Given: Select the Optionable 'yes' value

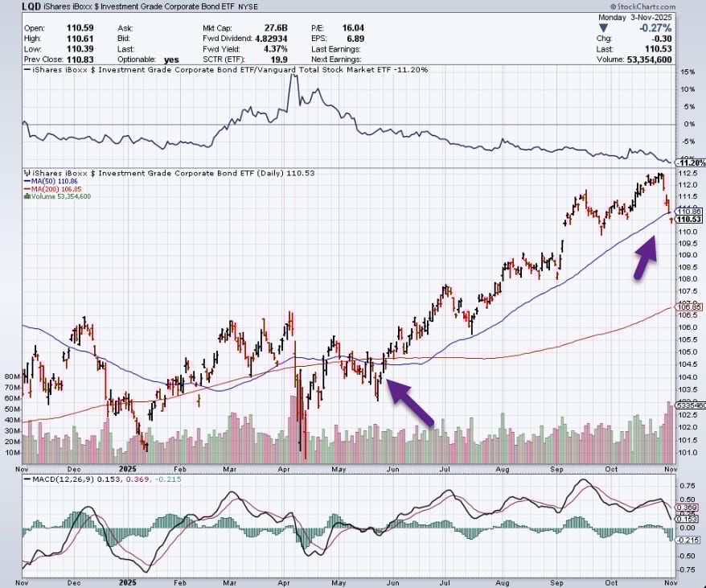Looking at the screenshot, I should click(171, 60).
